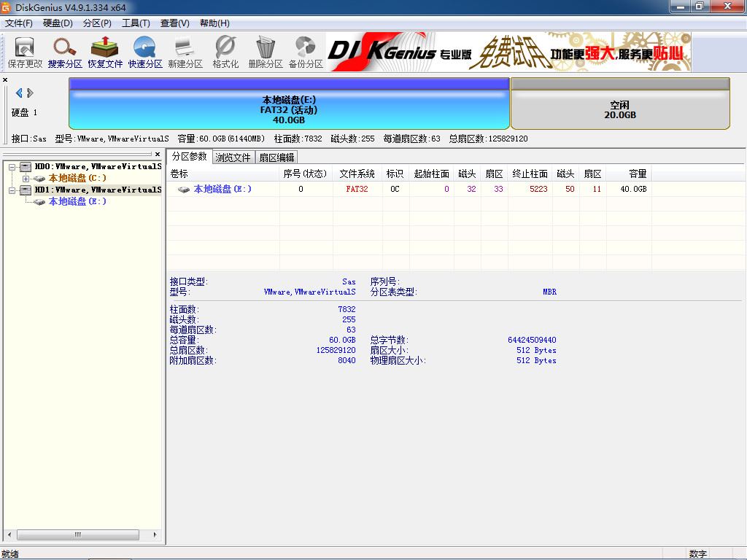The image size is (747, 560).
Task: Go to previous disk with left arrow
Action: 19,93
